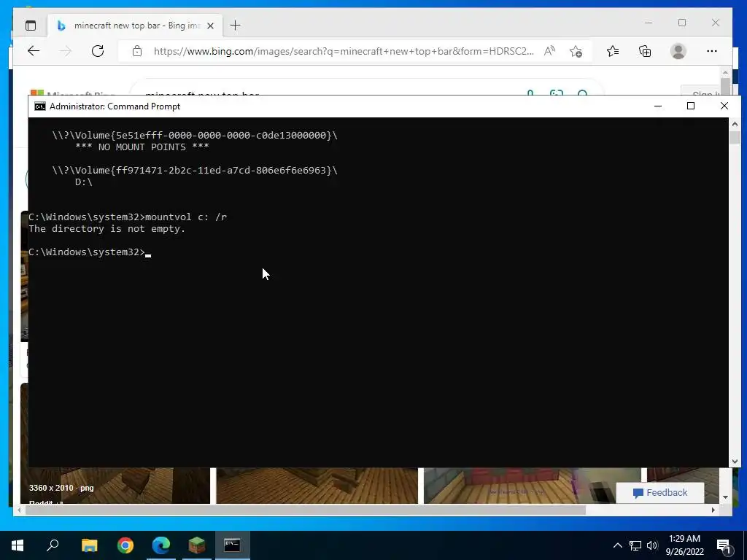Open Edge Settings and more menu
Screen dimensions: 747x560
(x=712, y=51)
